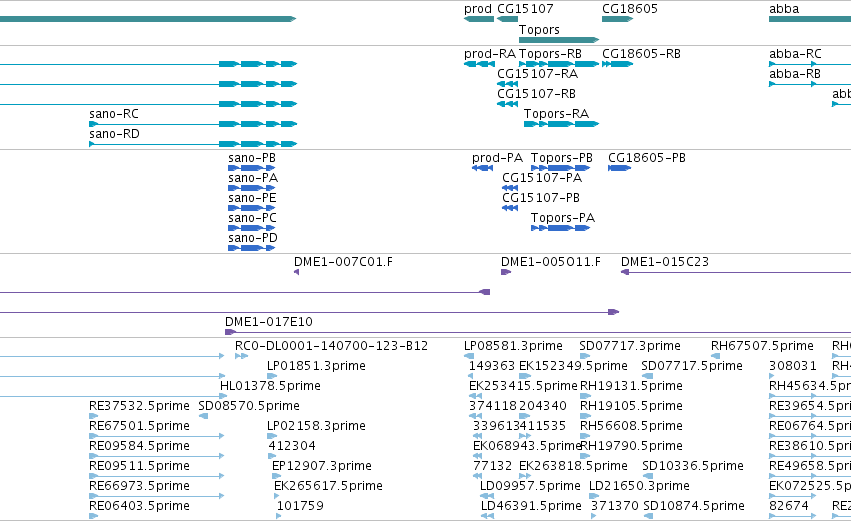
Task: Click the LD09957.5prime EST label
Action: point(530,487)
